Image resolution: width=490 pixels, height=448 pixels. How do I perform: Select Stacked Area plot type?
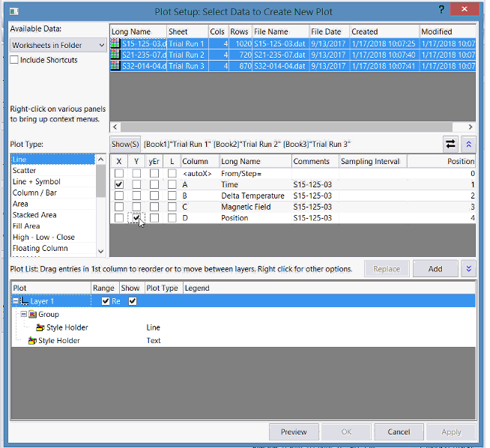(53, 215)
